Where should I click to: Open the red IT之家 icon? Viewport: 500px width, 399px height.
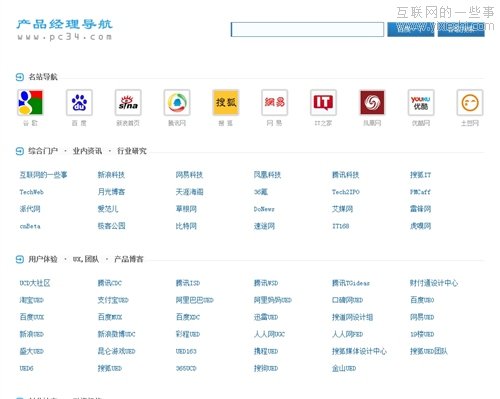click(323, 102)
